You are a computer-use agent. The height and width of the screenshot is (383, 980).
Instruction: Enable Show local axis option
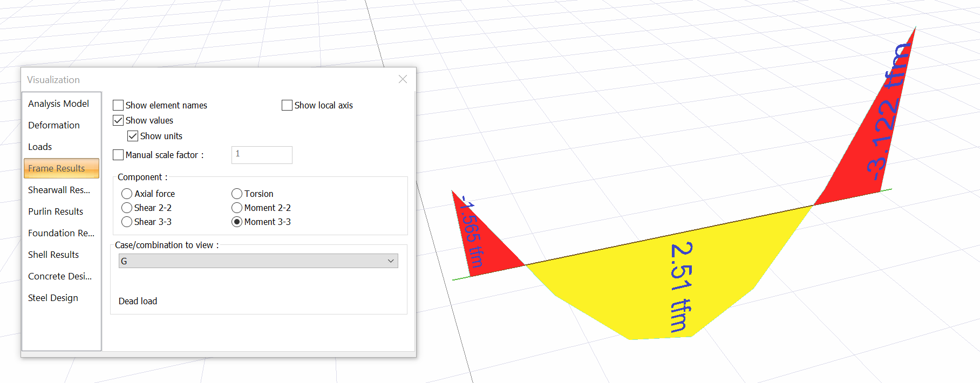click(x=287, y=105)
